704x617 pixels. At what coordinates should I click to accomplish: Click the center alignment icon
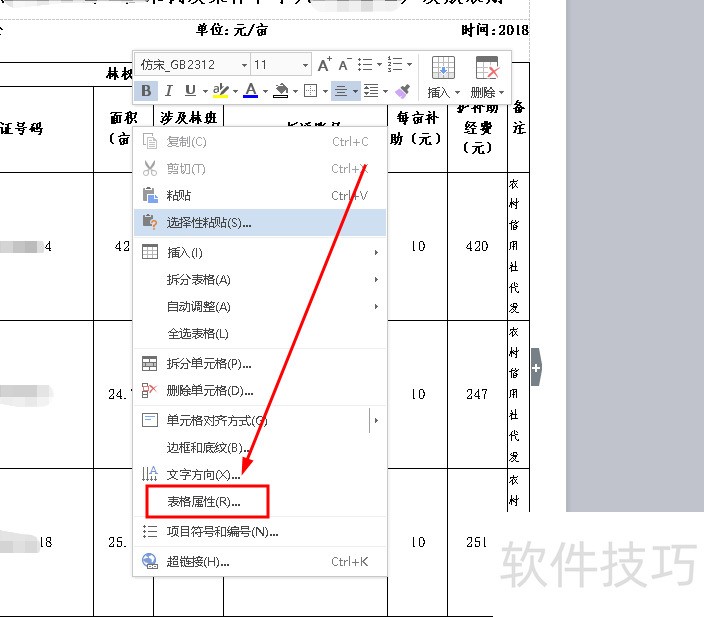pos(341,91)
